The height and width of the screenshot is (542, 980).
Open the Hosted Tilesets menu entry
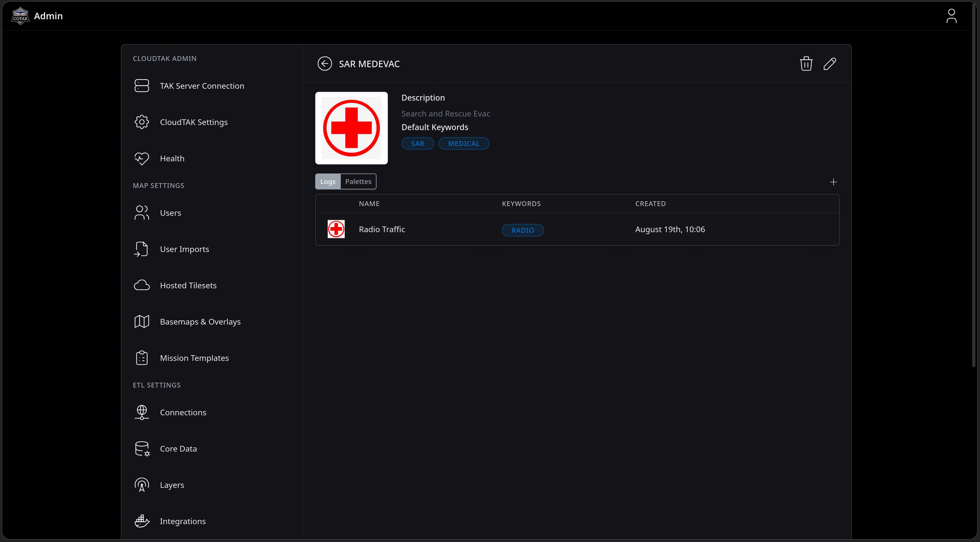[x=212, y=285]
